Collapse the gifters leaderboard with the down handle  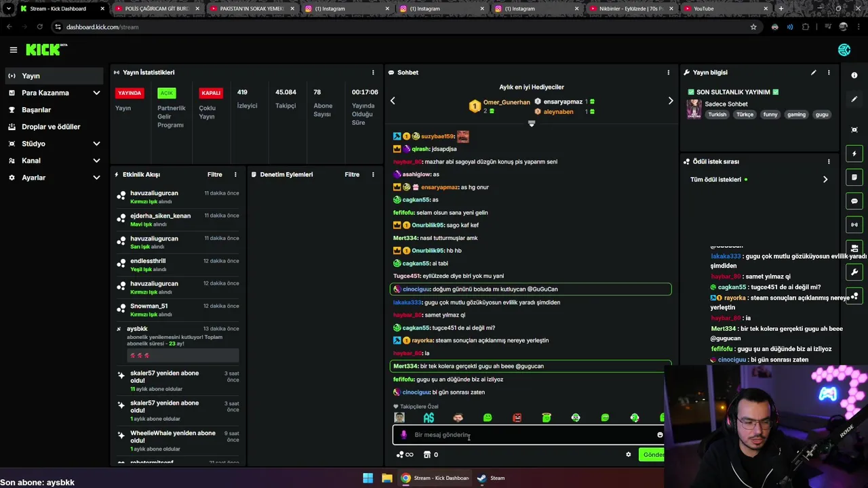(x=532, y=124)
